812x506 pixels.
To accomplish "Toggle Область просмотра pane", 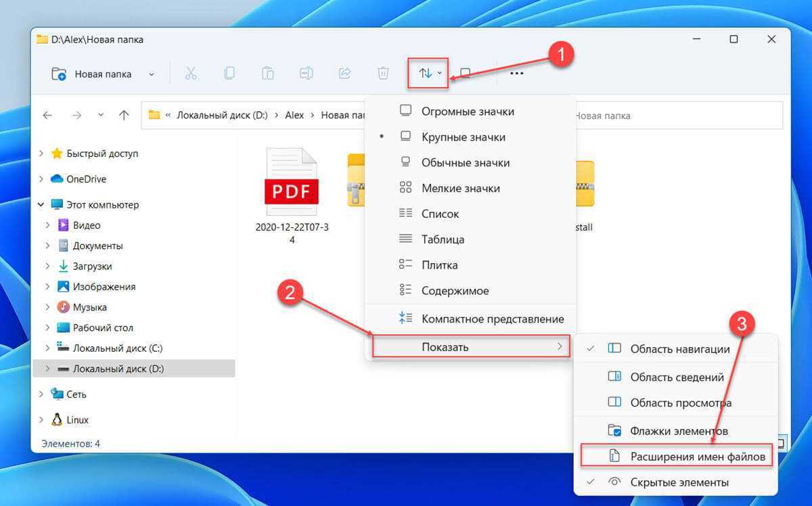I will coord(676,402).
